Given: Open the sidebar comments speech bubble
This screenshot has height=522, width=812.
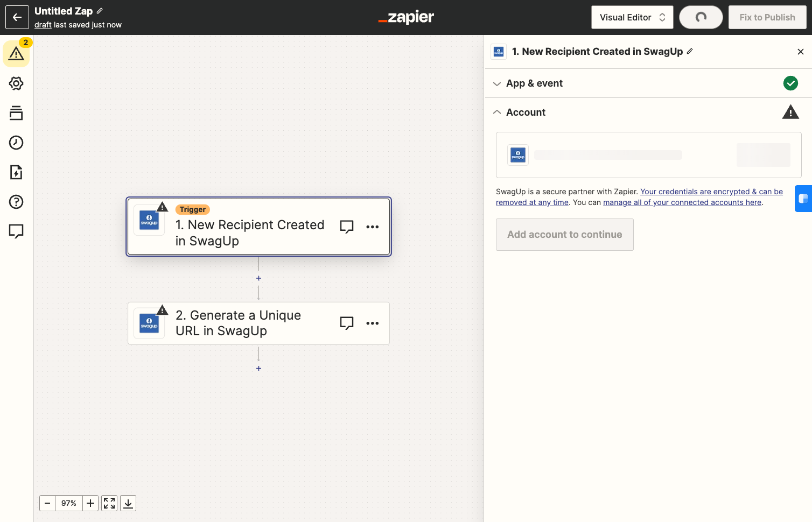Looking at the screenshot, I should [x=16, y=231].
